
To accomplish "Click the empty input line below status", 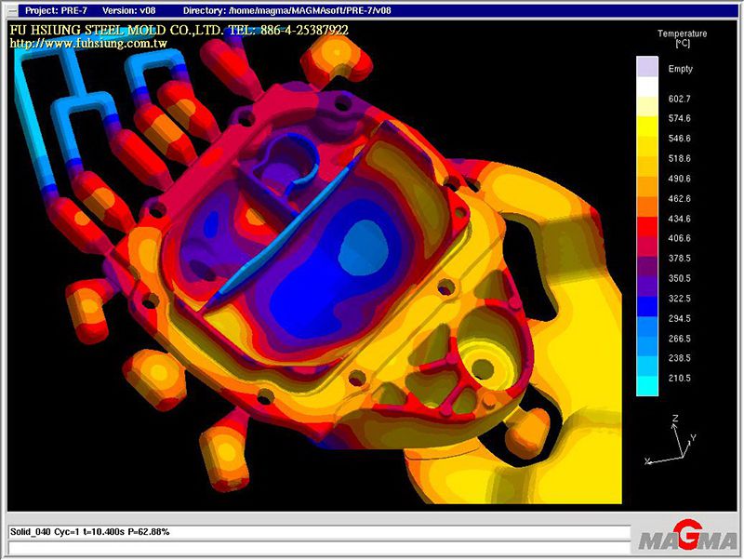I will click(319, 548).
